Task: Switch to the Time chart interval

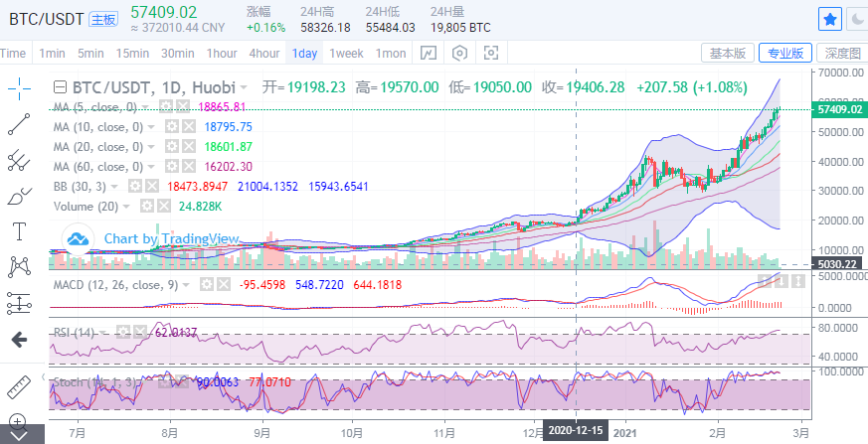Action: 13,53
